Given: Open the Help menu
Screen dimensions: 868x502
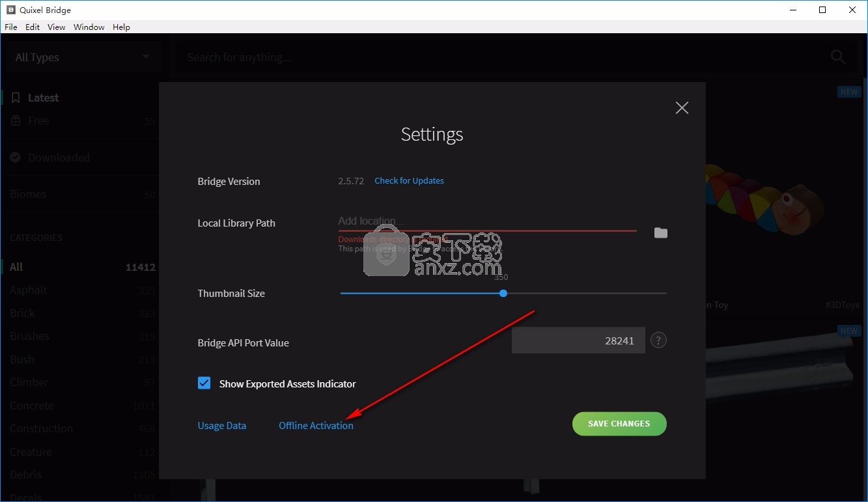Looking at the screenshot, I should (121, 27).
